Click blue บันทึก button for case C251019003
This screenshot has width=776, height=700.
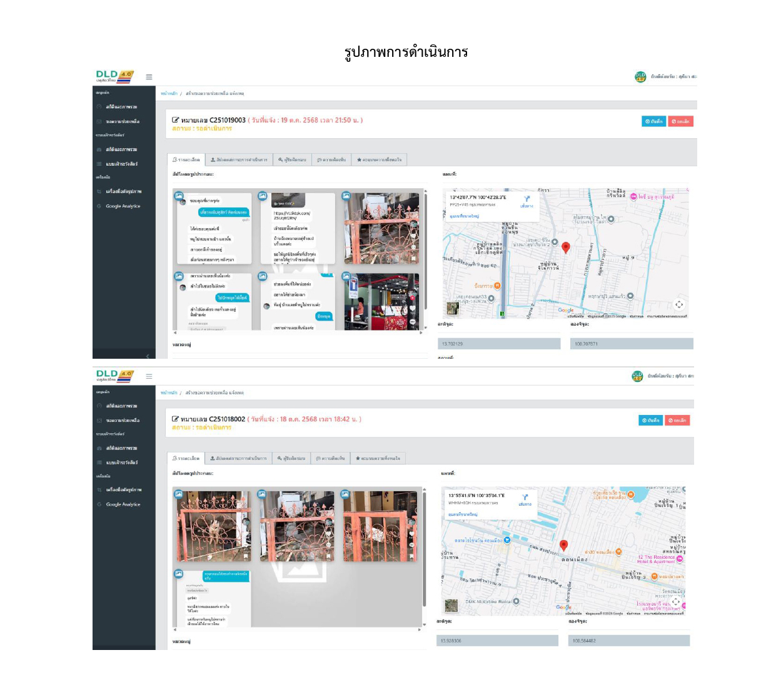[653, 121]
